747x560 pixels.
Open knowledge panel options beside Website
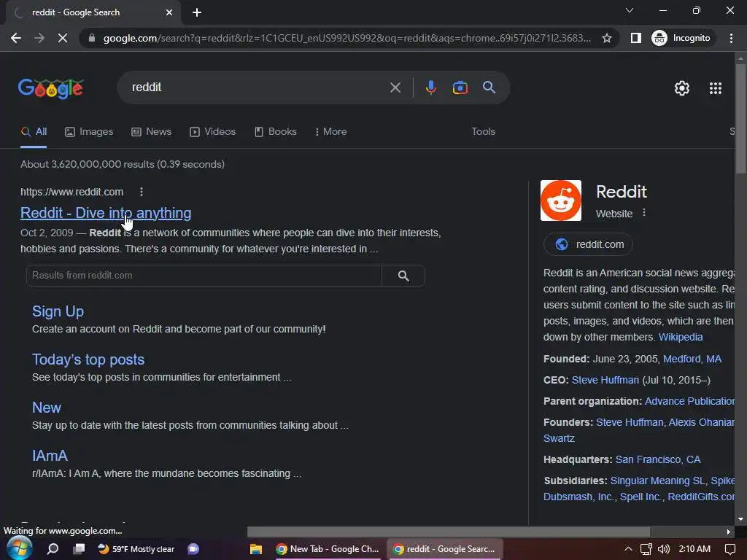[644, 212]
